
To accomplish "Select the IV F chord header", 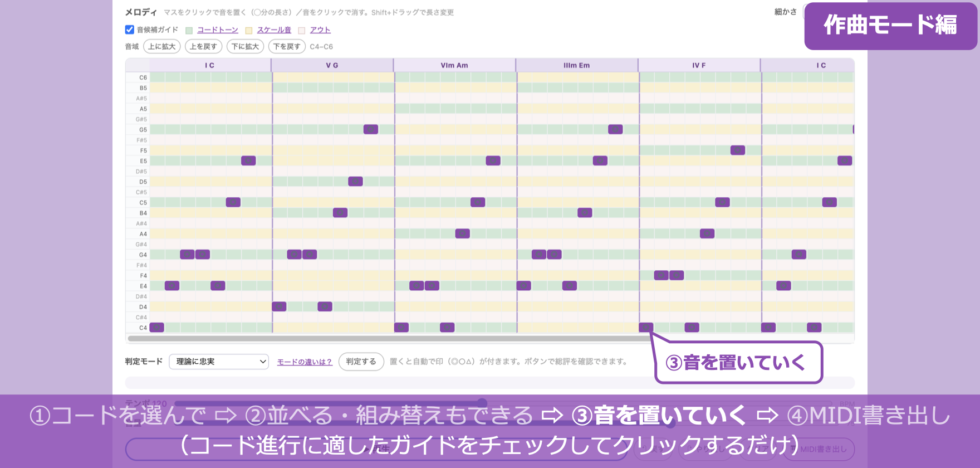I will (699, 65).
